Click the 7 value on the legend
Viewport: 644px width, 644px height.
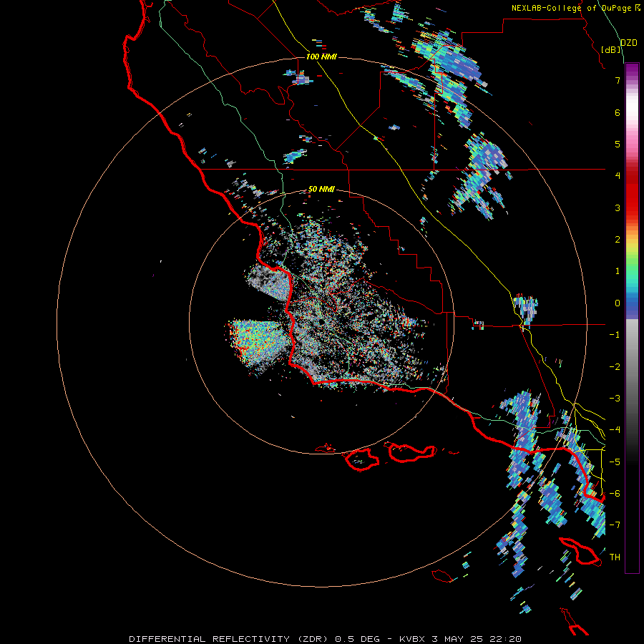point(618,80)
